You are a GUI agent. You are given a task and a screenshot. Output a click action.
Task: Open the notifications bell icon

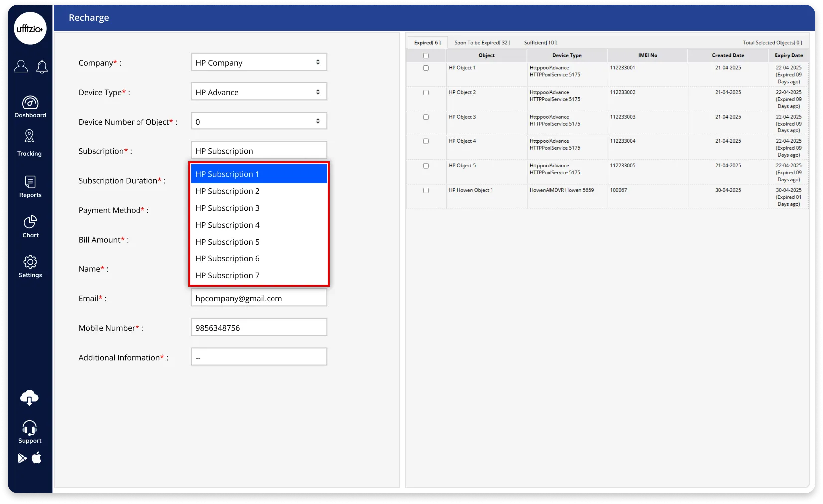pyautogui.click(x=42, y=66)
